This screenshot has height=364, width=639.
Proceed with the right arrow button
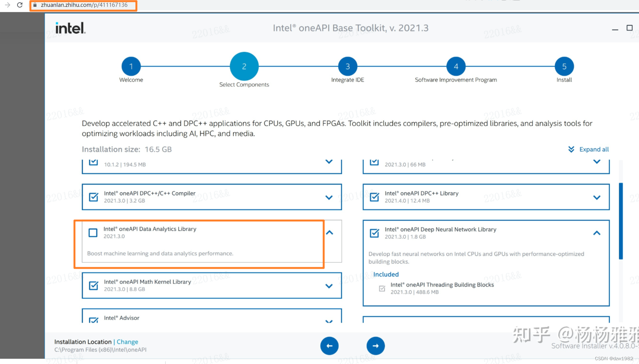(376, 346)
